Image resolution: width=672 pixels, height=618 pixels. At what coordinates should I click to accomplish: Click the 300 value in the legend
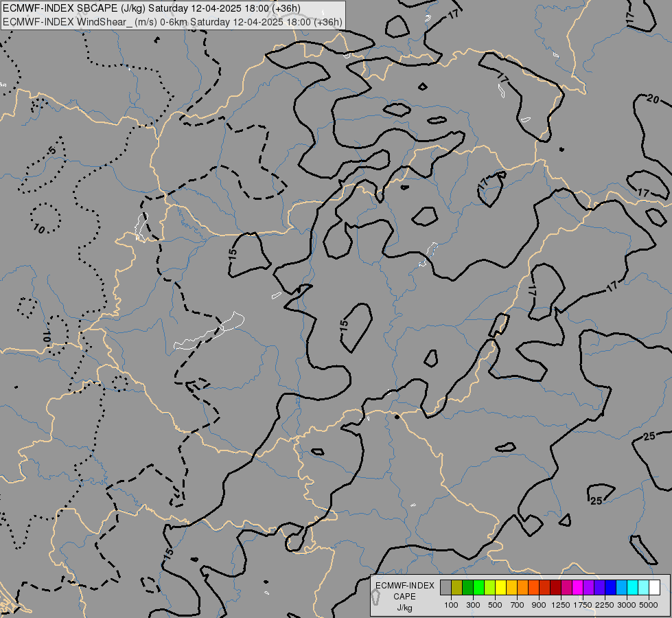[473, 605]
